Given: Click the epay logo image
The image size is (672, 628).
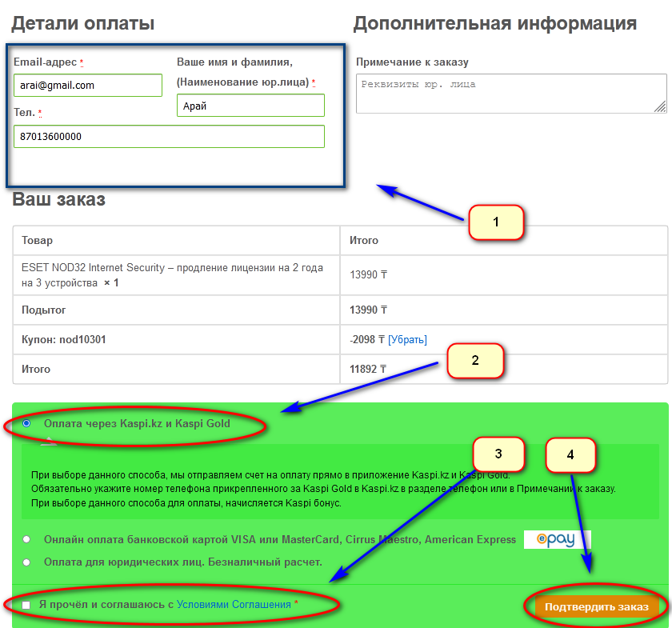Looking at the screenshot, I should 557,539.
